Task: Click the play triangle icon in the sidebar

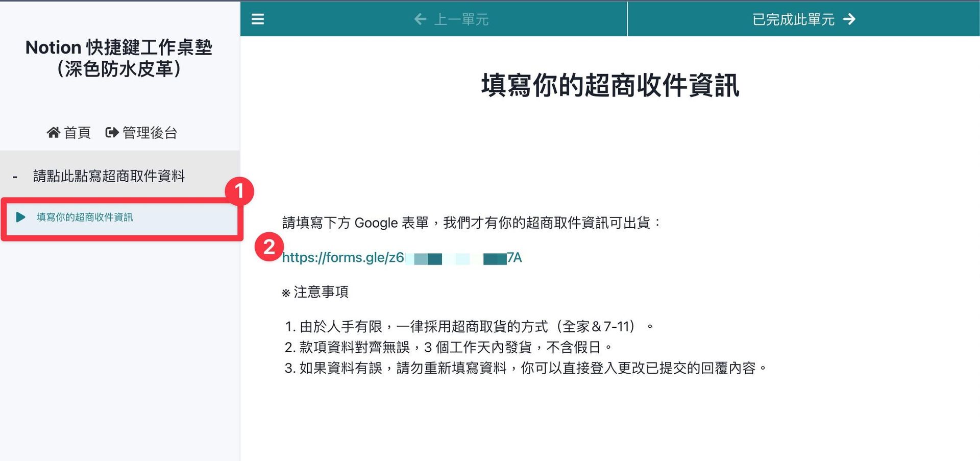Action: click(x=20, y=217)
